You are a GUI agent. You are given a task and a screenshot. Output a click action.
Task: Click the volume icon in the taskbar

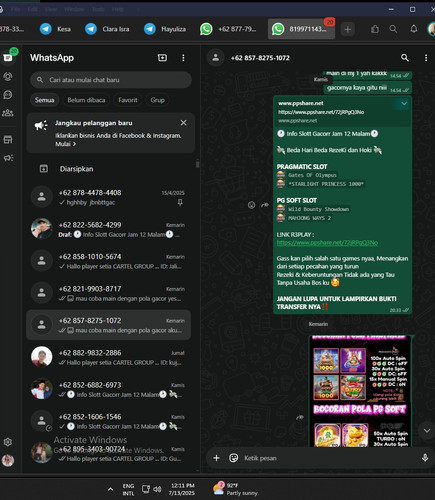point(157,489)
